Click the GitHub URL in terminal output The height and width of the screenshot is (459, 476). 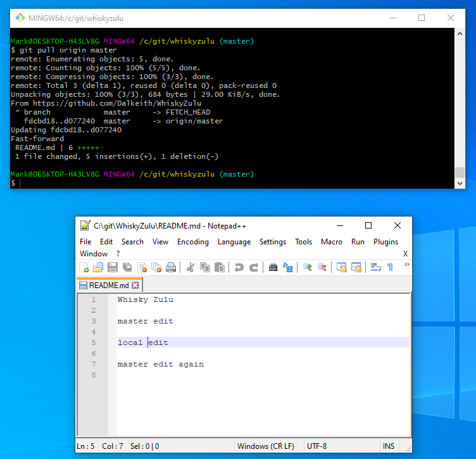[x=117, y=104]
